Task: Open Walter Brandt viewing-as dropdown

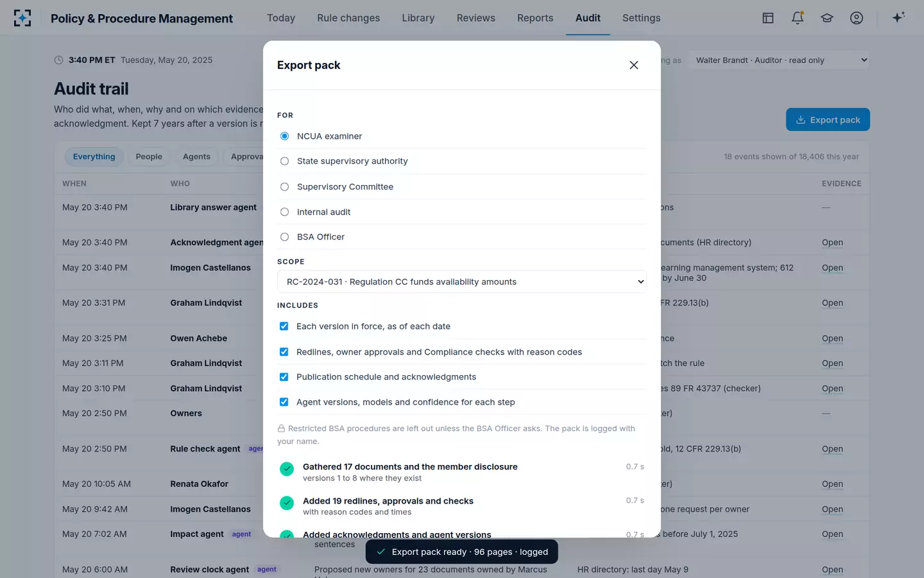Action: [778, 60]
